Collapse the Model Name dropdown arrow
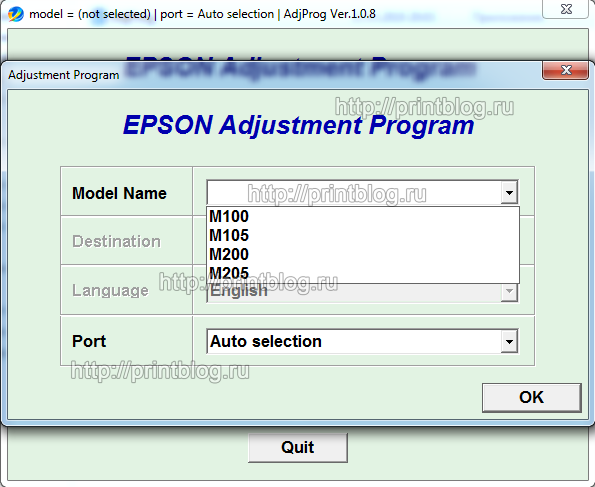The width and height of the screenshot is (595, 487). [509, 192]
